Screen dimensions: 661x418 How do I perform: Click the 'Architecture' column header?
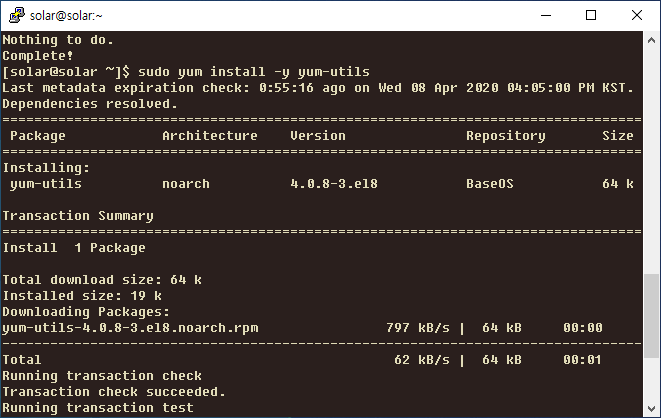pos(210,136)
